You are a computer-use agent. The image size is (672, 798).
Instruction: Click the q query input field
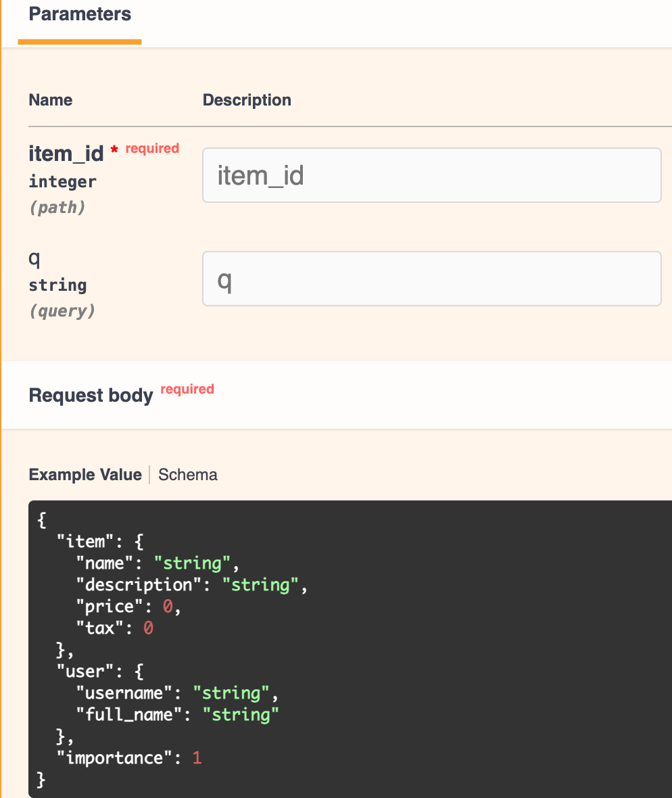point(431,279)
